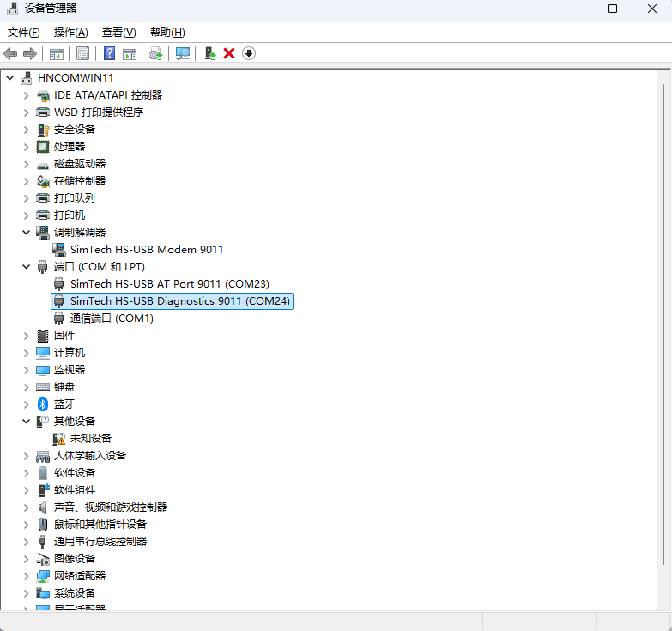This screenshot has height=631, width=672.
Task: Open the 操作(A) menu
Action: click(70, 33)
